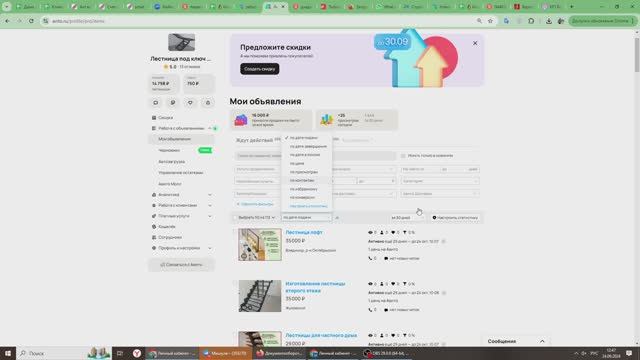Click the browser reload icon
Screen dimensions: 640x360
31,21
